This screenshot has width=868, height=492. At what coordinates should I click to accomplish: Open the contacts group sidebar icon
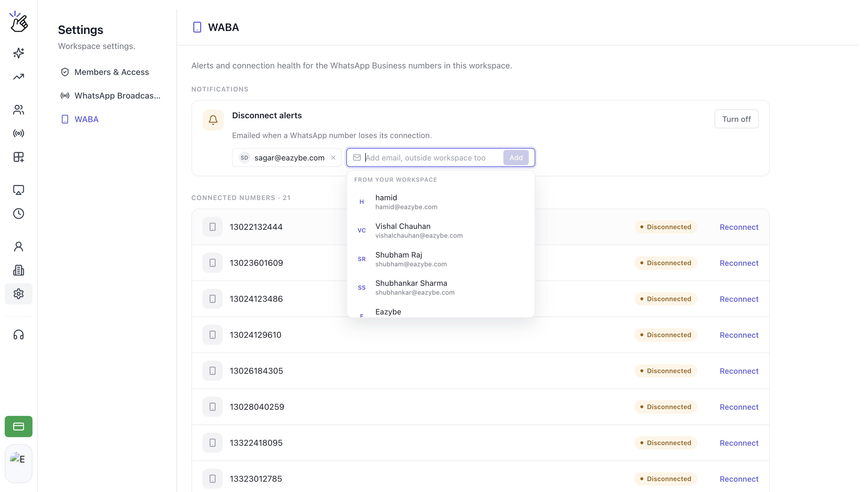pyautogui.click(x=19, y=110)
